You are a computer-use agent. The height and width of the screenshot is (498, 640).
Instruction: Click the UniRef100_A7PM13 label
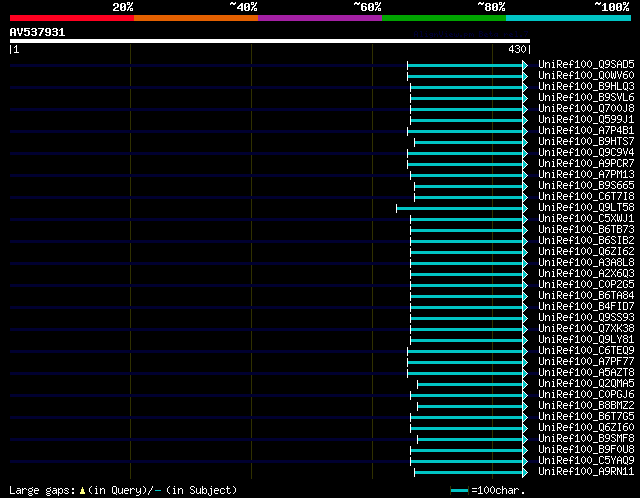(x=586, y=175)
